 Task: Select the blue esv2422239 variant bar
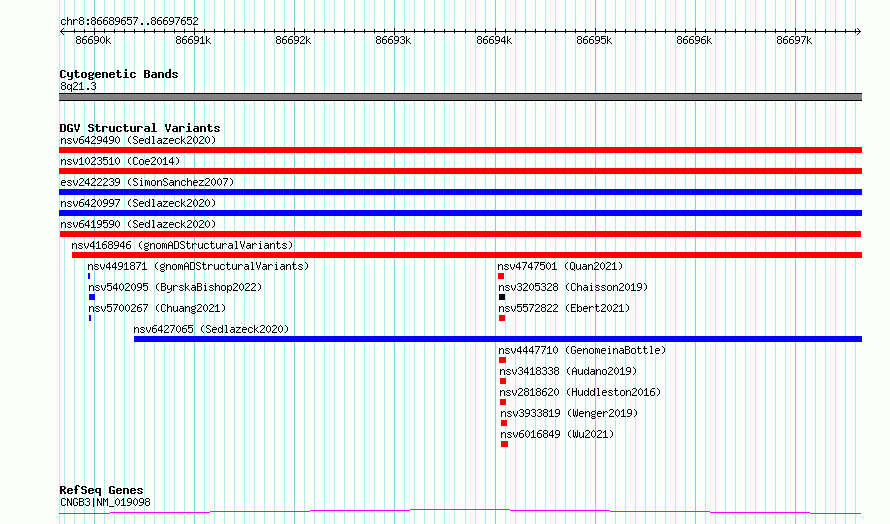tap(460, 192)
